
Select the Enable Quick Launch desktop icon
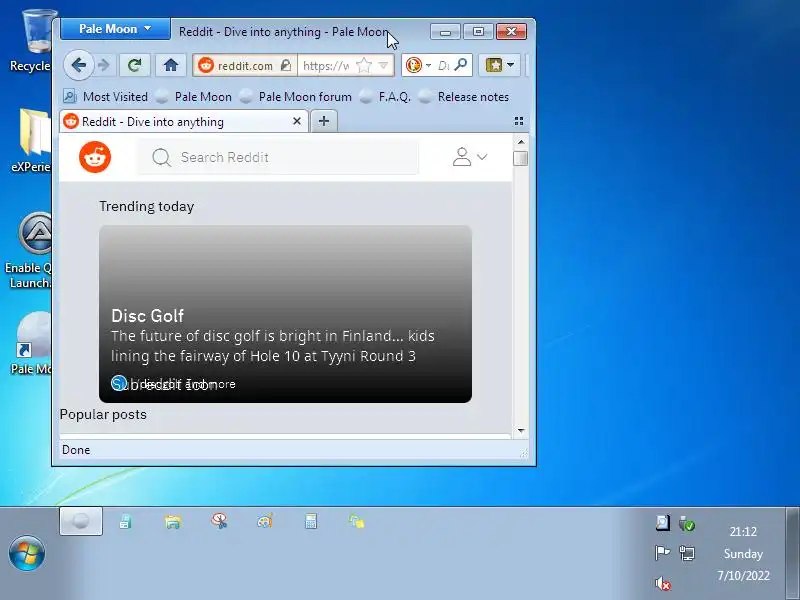coord(31,250)
